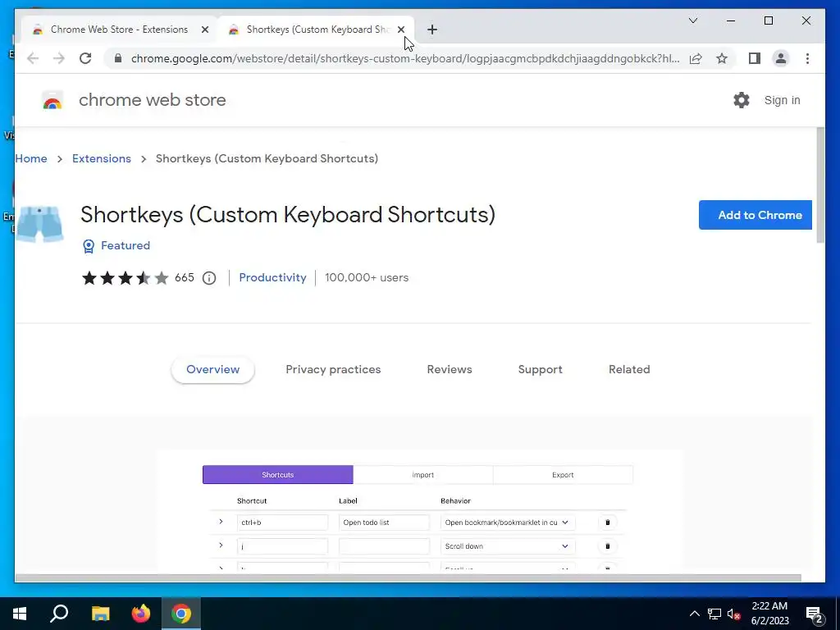Delete the ctrl+b row via trash icon
This screenshot has height=630, width=840.
click(608, 523)
